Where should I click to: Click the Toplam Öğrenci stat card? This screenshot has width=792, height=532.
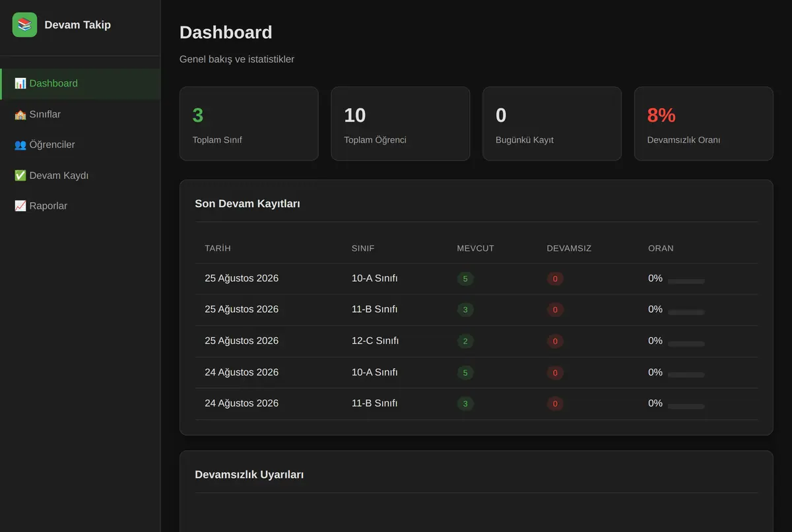click(x=401, y=123)
